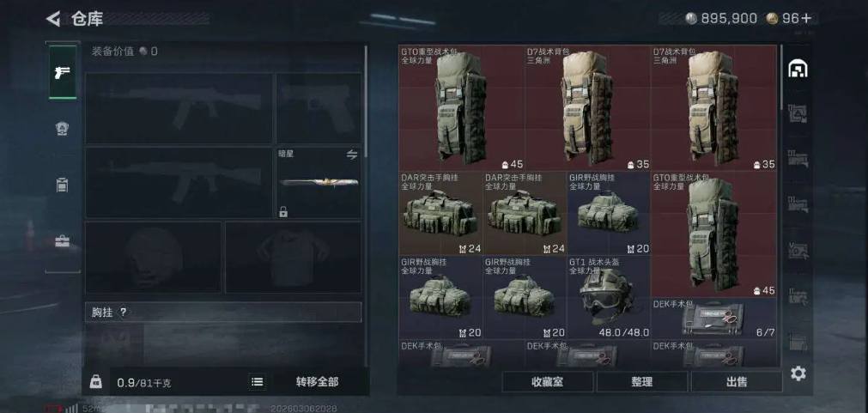Switch to third storage page icon in right sidebar

(798, 159)
